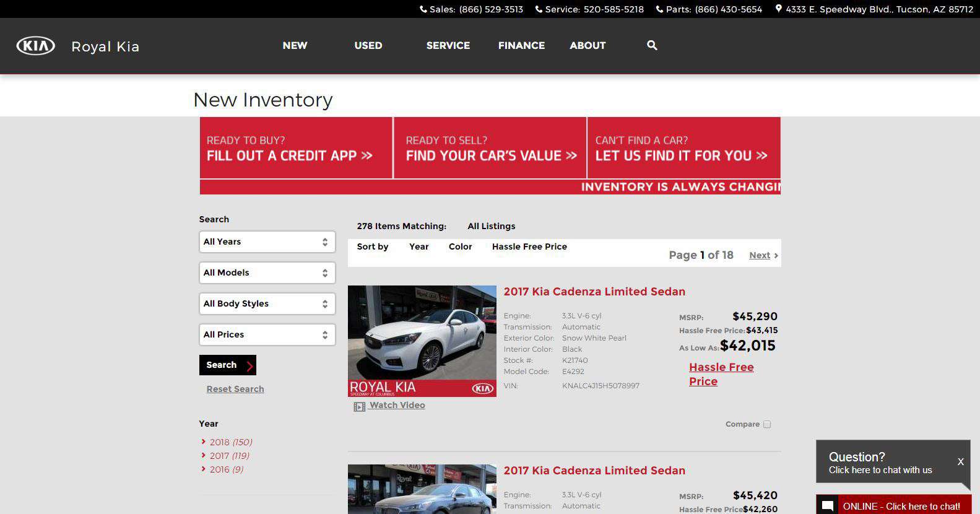Click the Reset Search link
The width and height of the screenshot is (980, 514).
click(235, 389)
